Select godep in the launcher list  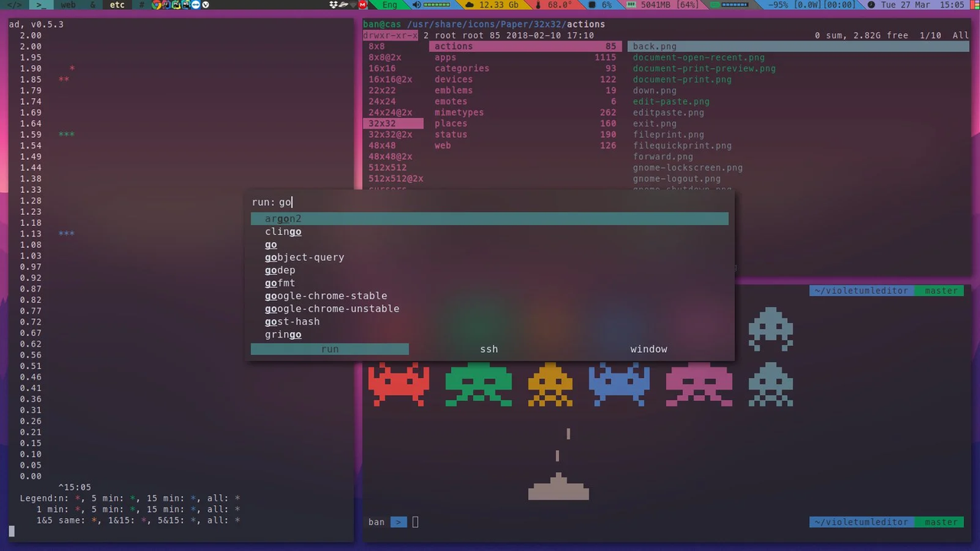pyautogui.click(x=490, y=270)
